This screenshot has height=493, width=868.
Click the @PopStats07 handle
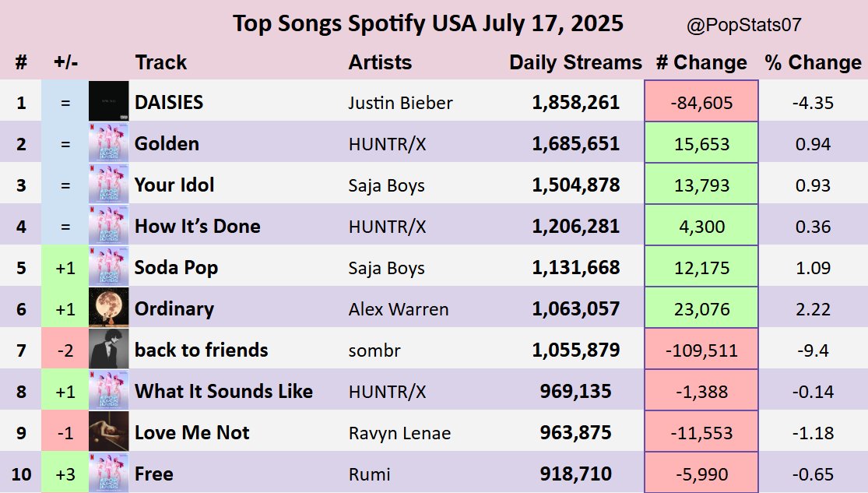pos(743,26)
